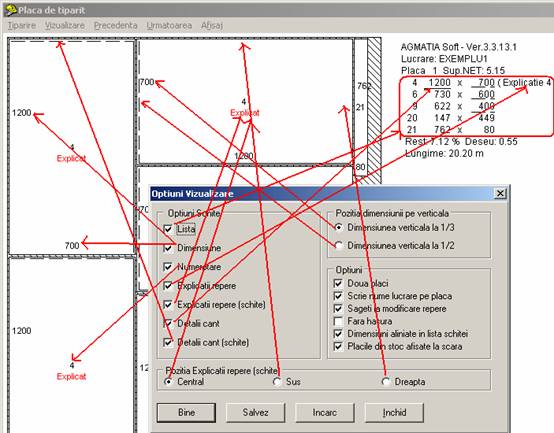
Task: Open the Vizualizare menu
Action: click(65, 25)
